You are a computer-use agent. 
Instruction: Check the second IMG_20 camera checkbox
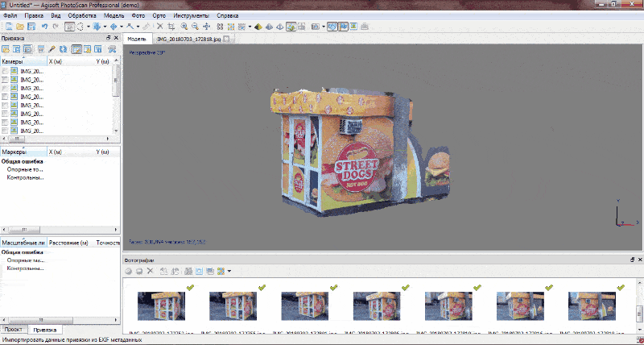pyautogui.click(x=5, y=80)
